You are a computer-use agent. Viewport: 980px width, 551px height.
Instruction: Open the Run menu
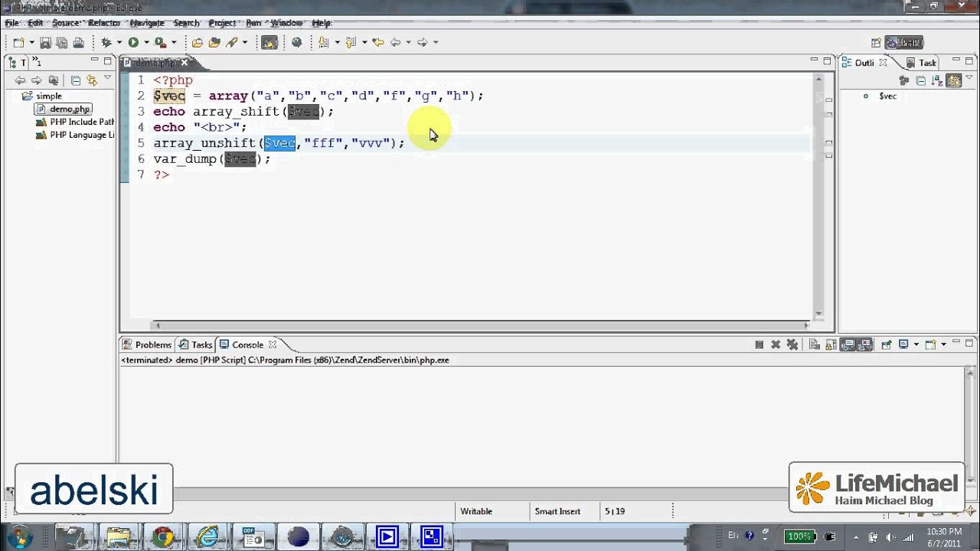tap(253, 23)
